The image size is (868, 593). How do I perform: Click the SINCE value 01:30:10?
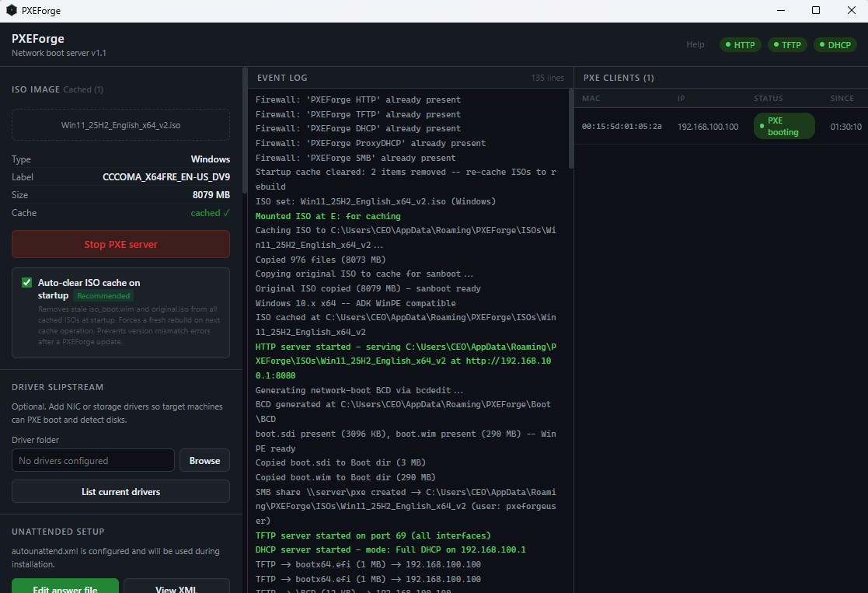(x=845, y=126)
